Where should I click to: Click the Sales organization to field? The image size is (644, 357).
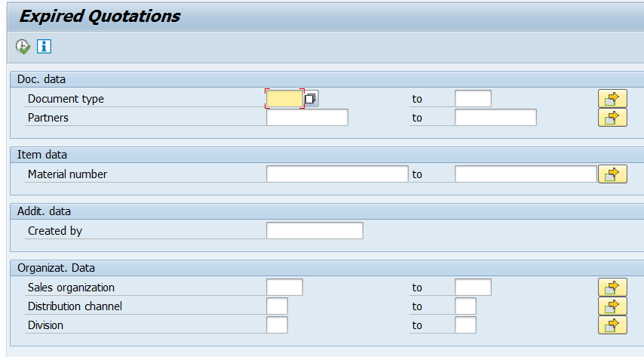473,288
